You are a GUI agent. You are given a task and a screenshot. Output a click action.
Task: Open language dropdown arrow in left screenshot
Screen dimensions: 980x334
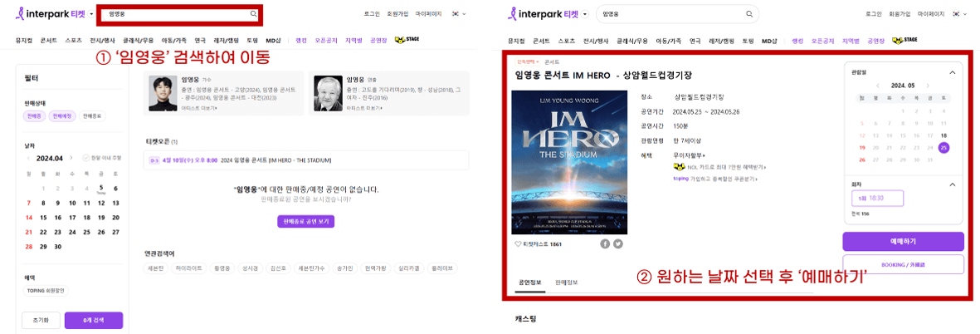[x=464, y=14]
